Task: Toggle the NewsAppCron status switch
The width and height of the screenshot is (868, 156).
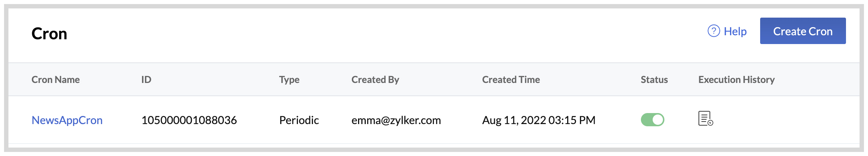Action: point(652,120)
